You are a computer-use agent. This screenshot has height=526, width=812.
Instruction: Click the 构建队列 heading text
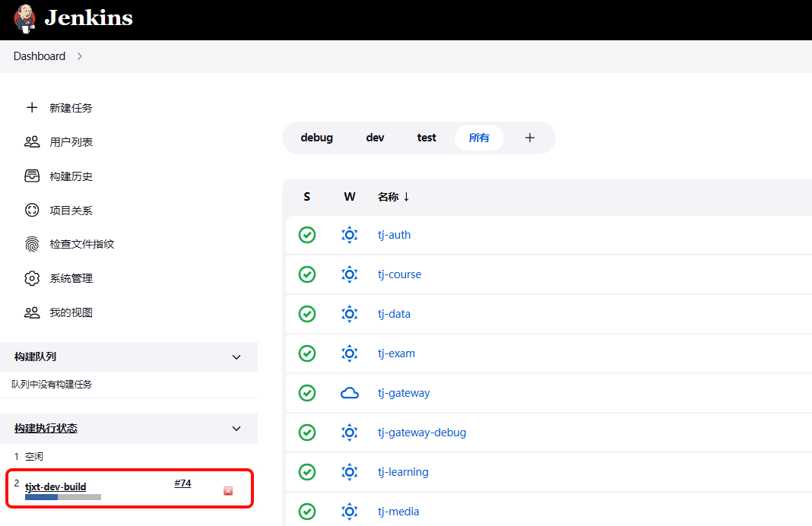click(x=35, y=356)
